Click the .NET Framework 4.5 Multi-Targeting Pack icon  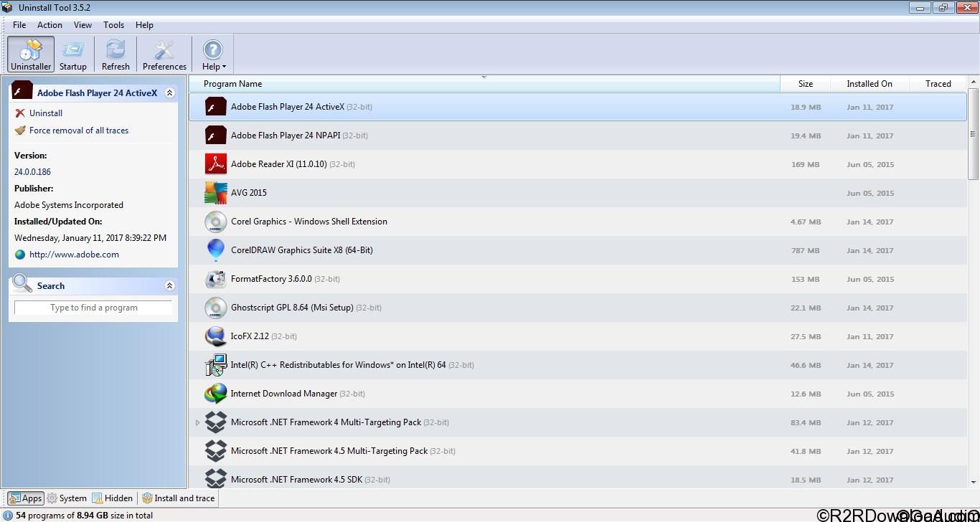point(216,451)
